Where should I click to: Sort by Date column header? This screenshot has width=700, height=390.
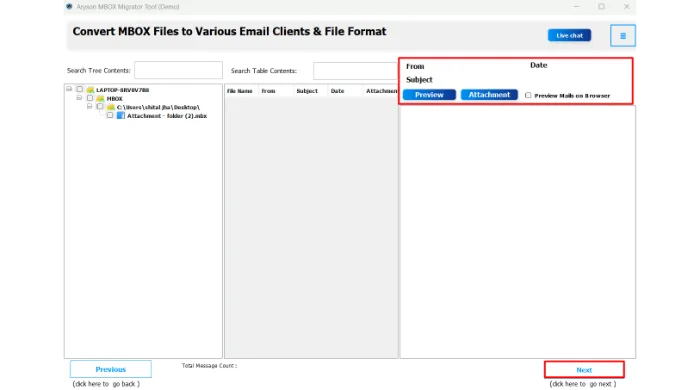coord(345,91)
